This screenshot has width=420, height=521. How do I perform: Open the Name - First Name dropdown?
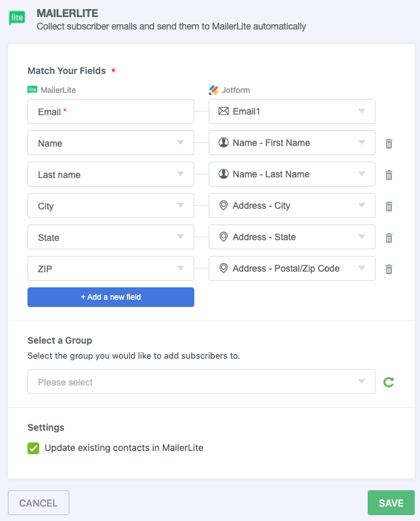tap(292, 143)
